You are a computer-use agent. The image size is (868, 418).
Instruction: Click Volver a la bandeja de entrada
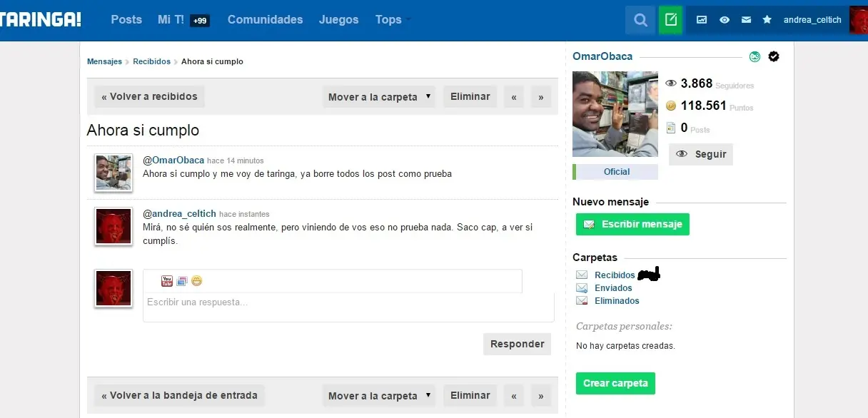click(x=179, y=396)
